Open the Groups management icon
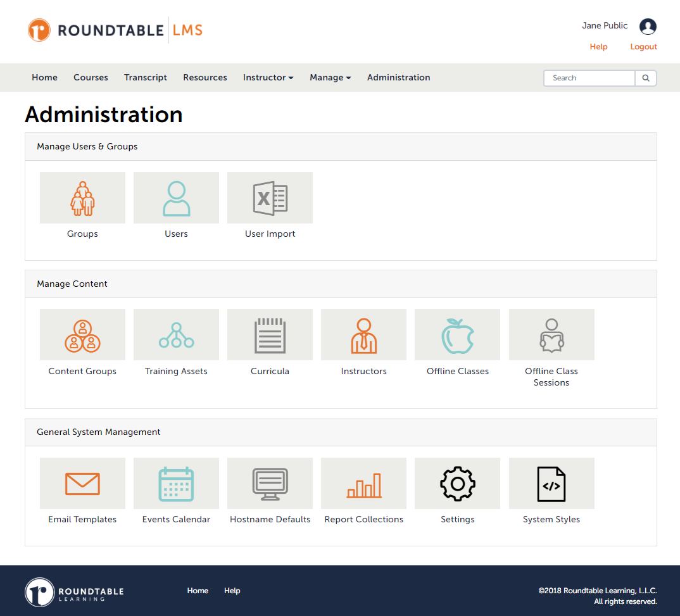This screenshot has height=616, width=680. 82,198
